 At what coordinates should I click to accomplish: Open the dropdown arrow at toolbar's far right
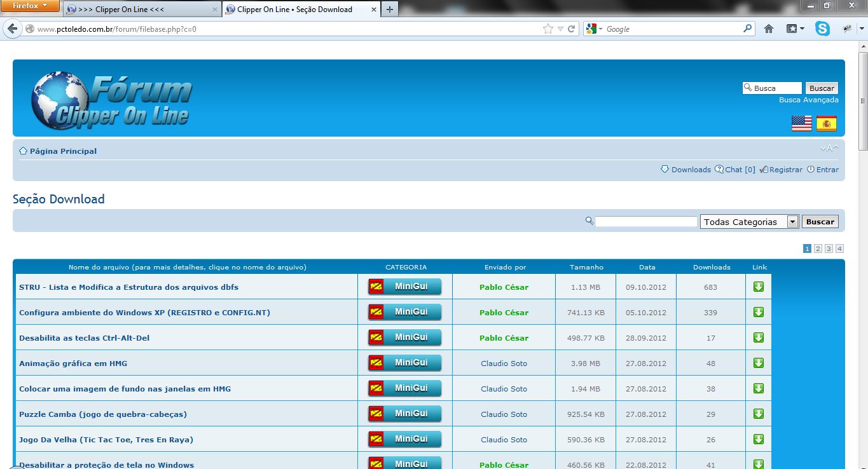[862, 29]
